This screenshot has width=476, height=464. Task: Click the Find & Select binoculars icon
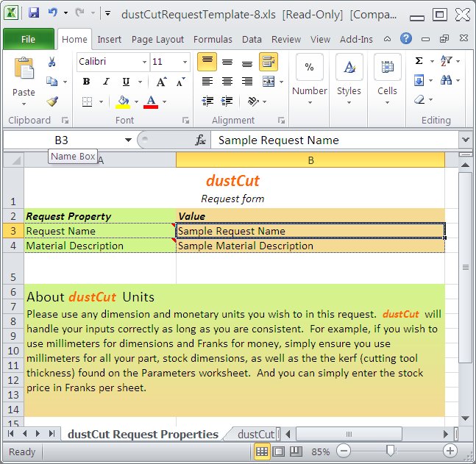tap(447, 80)
